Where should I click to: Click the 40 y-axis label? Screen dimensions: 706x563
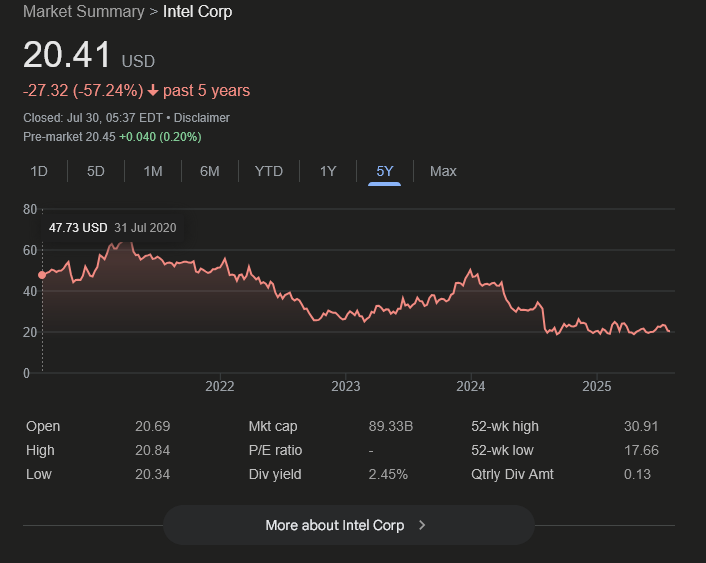[30, 291]
